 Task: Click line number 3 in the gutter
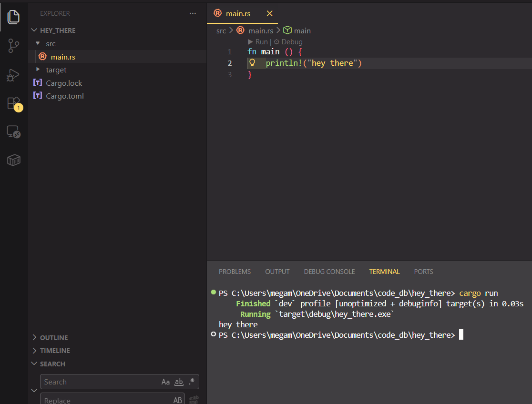pyautogui.click(x=230, y=75)
